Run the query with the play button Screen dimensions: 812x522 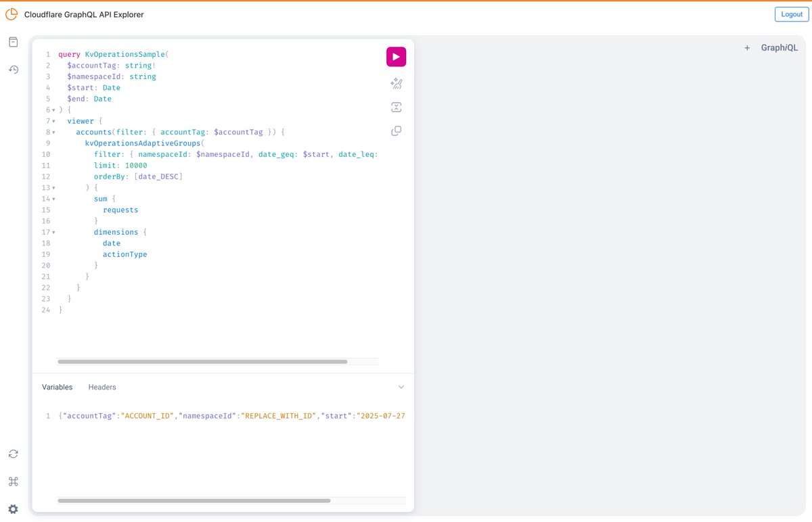(x=396, y=57)
